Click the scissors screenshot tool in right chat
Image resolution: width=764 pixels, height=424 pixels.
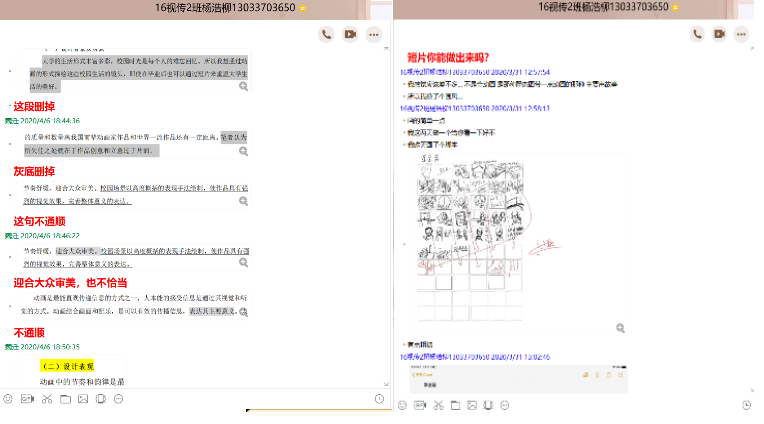tap(438, 405)
